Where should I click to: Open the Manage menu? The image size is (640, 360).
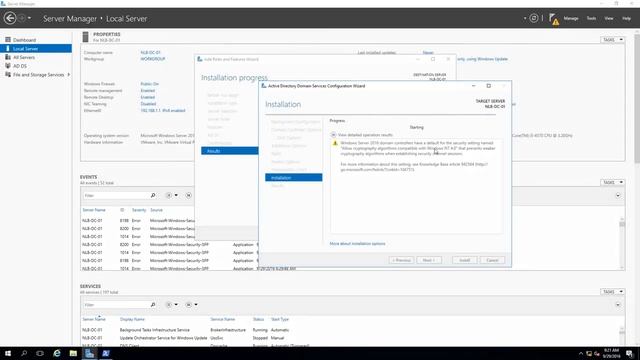[x=571, y=18]
